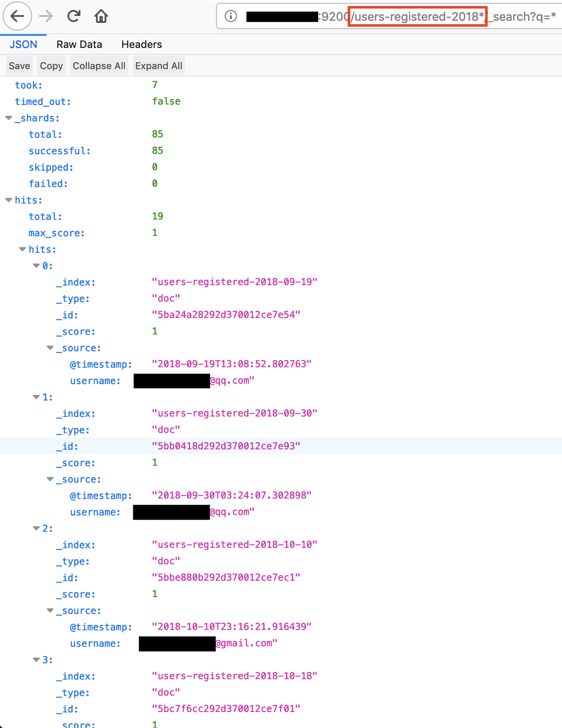Go to the browser home page icon
This screenshot has height=728, width=562.
[101, 16]
